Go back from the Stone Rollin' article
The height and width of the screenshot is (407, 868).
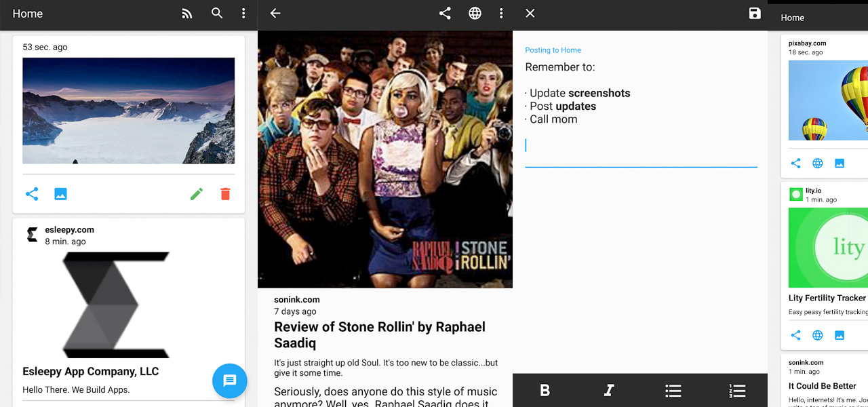pos(275,14)
